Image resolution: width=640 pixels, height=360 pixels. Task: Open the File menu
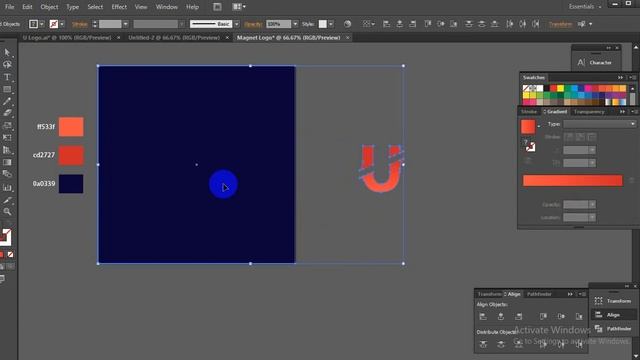point(9,7)
